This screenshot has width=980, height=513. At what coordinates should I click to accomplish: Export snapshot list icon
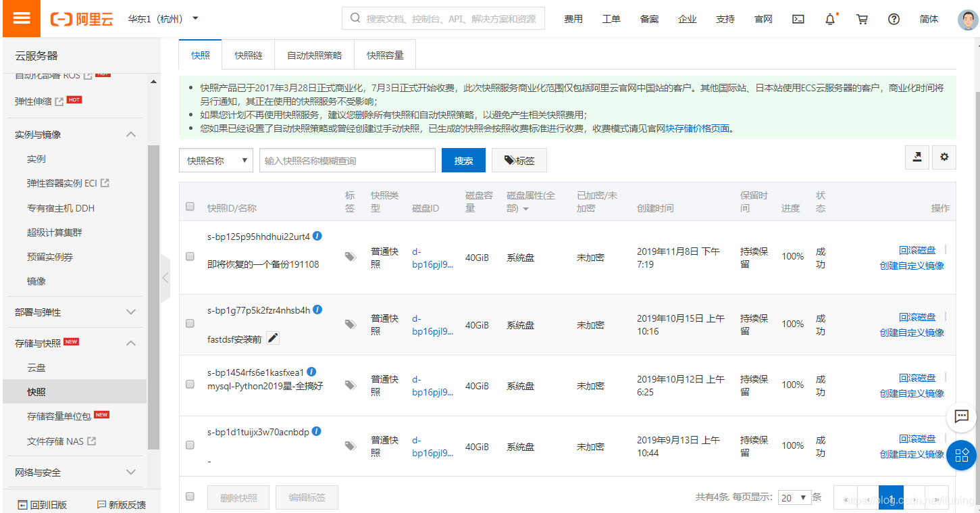point(917,157)
